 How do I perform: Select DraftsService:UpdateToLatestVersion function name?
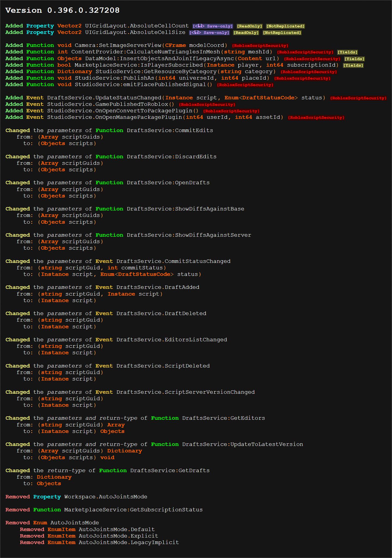point(243,444)
